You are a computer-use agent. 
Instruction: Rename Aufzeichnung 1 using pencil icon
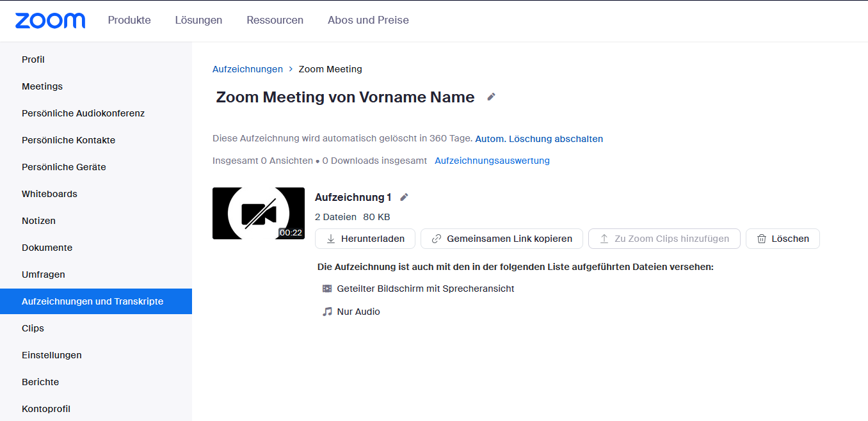pyautogui.click(x=404, y=197)
